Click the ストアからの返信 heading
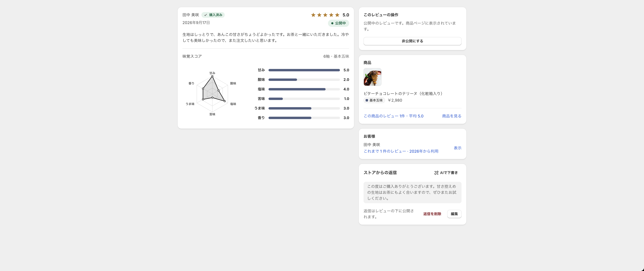 click(380, 173)
